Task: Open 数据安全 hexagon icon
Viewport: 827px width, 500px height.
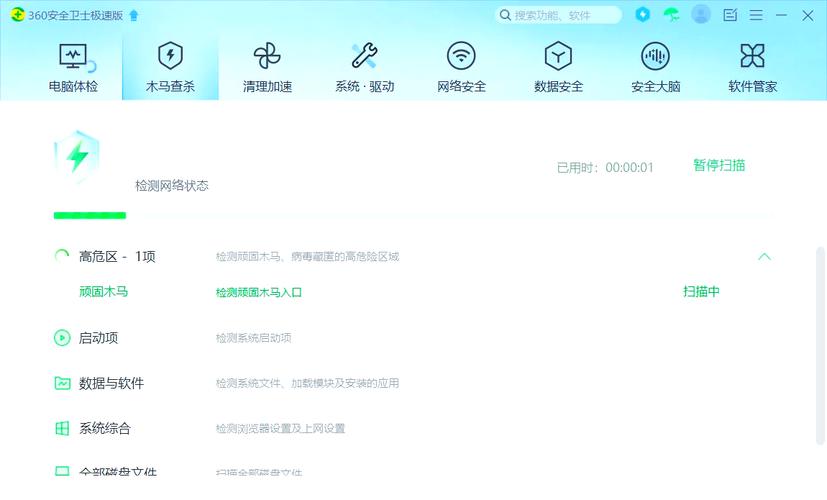Action: [558, 56]
